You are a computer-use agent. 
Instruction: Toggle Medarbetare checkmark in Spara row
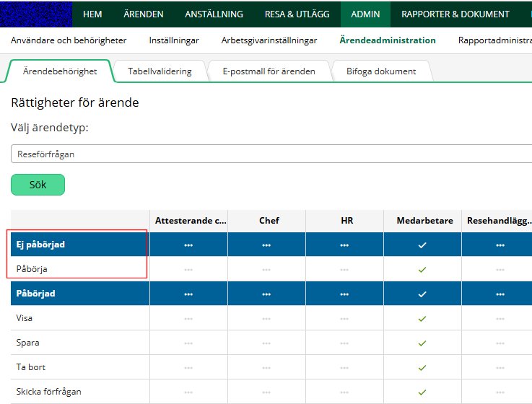click(x=422, y=343)
